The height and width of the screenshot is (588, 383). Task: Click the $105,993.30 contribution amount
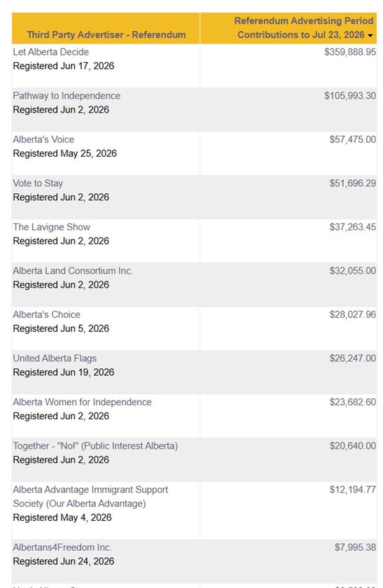350,96
